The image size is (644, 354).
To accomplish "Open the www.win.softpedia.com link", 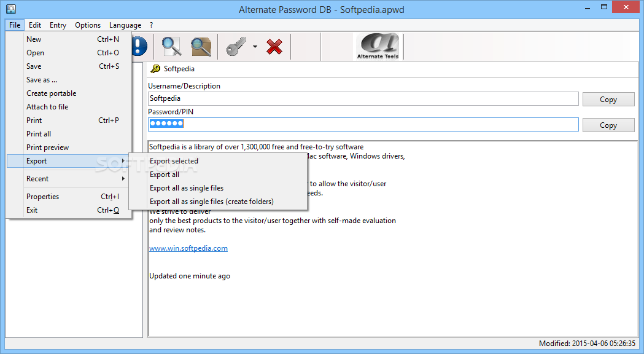I will coord(188,248).
